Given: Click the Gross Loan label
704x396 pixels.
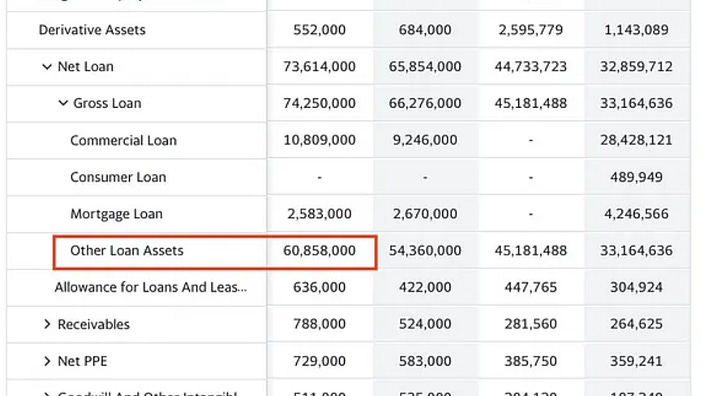Looking at the screenshot, I should tap(107, 103).
